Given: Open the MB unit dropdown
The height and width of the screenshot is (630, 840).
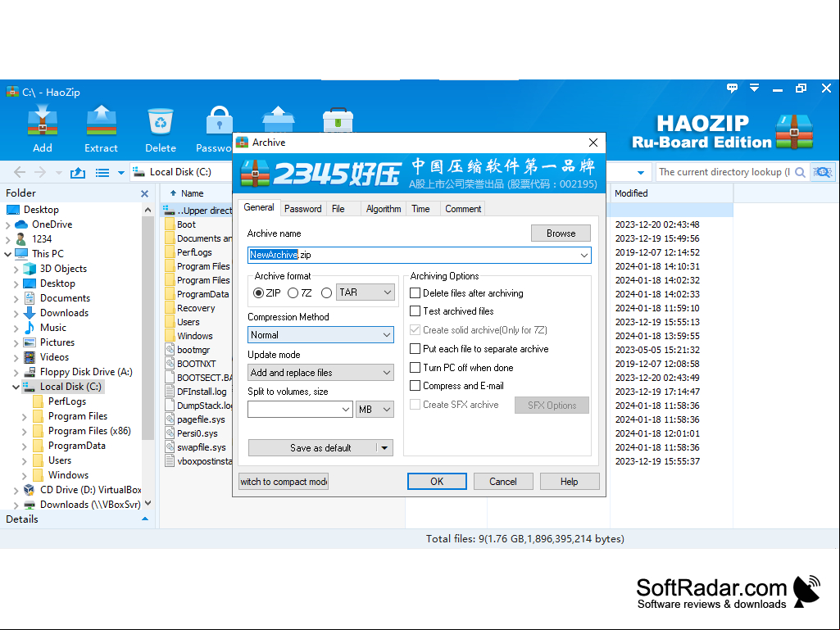Looking at the screenshot, I should pyautogui.click(x=375, y=410).
